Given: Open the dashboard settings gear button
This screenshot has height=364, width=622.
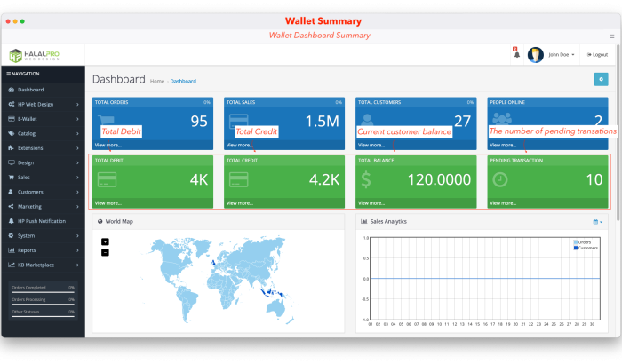Looking at the screenshot, I should coord(601,79).
